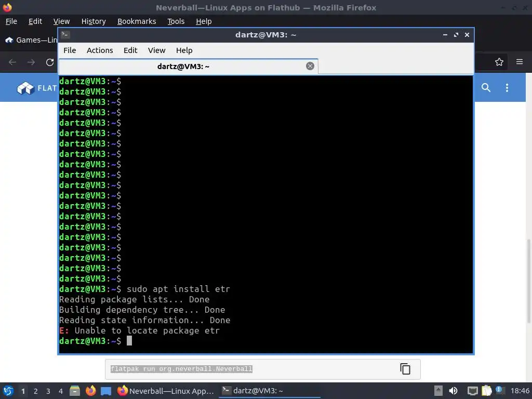Open the terminal Edit menu
This screenshot has height=399, width=532.
pos(130,50)
